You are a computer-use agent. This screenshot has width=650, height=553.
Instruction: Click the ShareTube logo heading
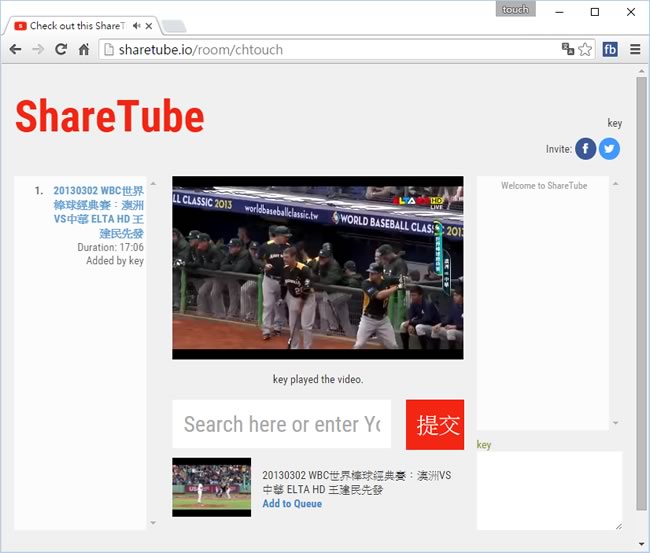click(109, 116)
